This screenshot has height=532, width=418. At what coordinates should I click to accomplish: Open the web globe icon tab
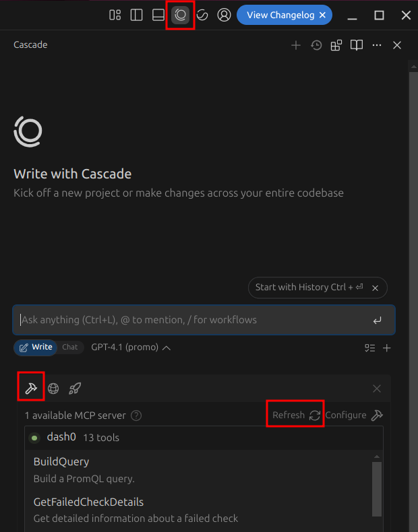click(x=53, y=389)
